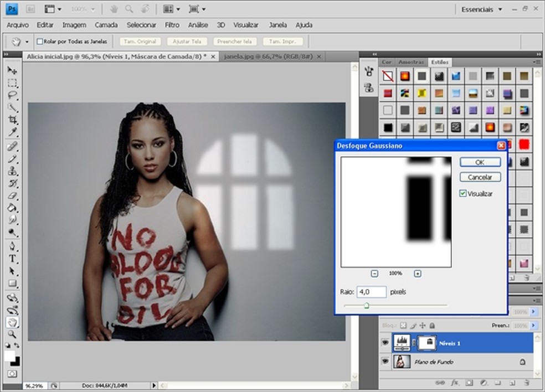The height and width of the screenshot is (392, 545).
Task: Click the Raio pixels input field
Action: click(x=372, y=292)
